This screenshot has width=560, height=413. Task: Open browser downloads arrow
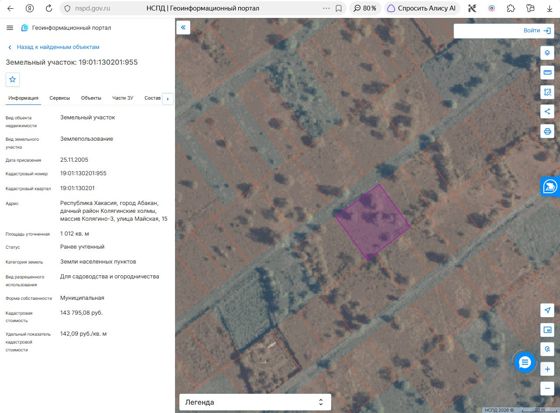(x=549, y=8)
